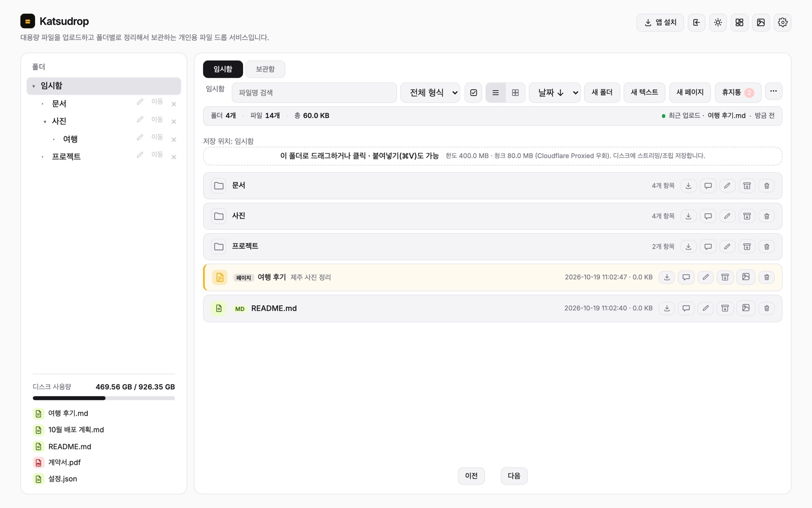Click 이동 next to 사진 in sidebar

coord(157,119)
